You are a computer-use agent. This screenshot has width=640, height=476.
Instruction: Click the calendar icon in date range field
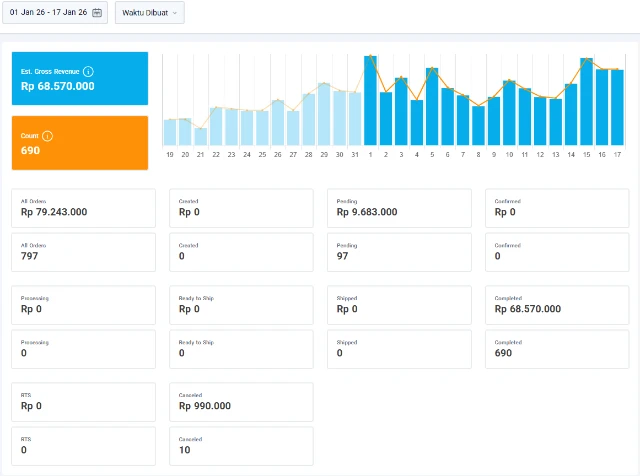tap(97, 13)
